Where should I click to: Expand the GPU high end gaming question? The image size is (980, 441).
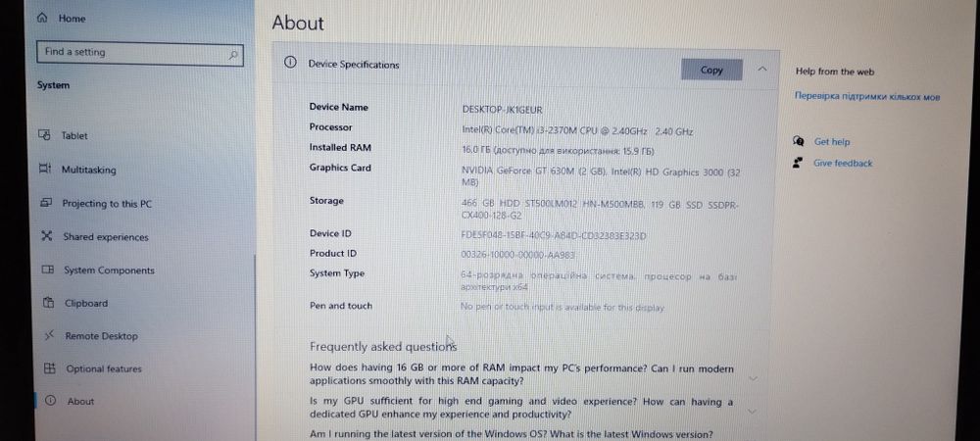[x=752, y=411]
